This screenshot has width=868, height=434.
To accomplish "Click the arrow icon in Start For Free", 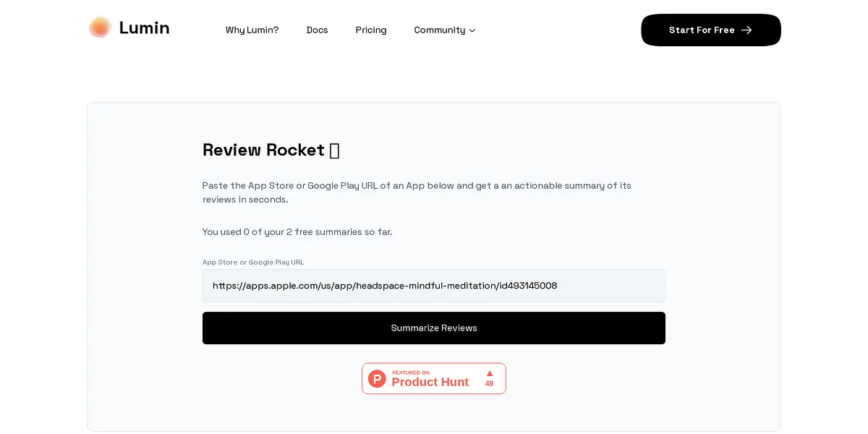I will pos(747,30).
